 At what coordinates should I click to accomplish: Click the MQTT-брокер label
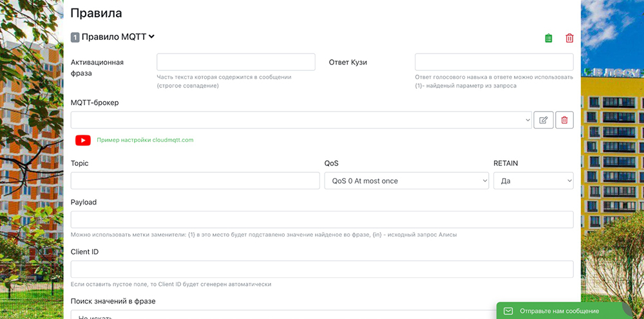pyautogui.click(x=95, y=102)
